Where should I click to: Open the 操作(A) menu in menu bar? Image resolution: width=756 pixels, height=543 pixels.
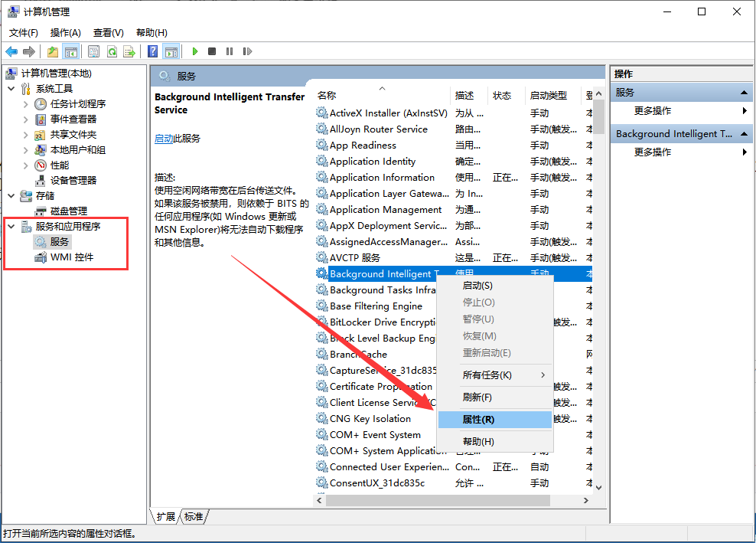[x=65, y=32]
